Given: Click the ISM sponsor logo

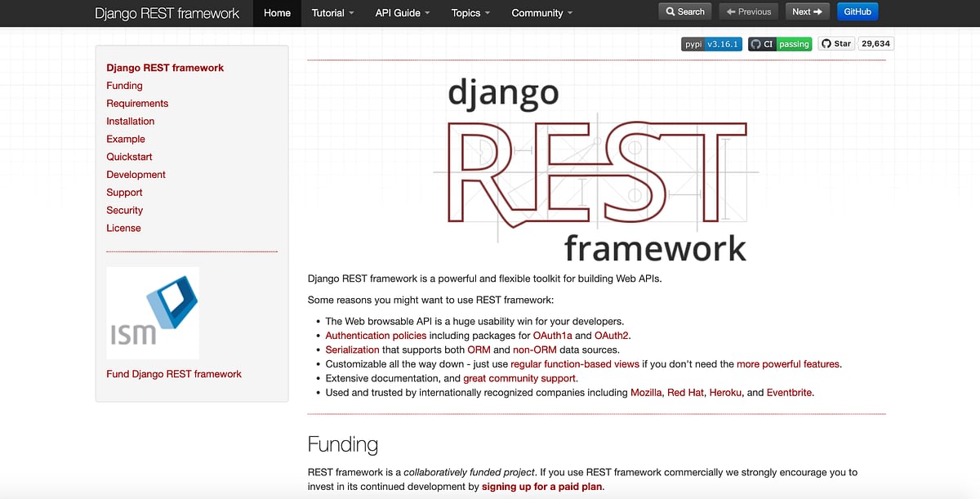Looking at the screenshot, I should (x=153, y=313).
